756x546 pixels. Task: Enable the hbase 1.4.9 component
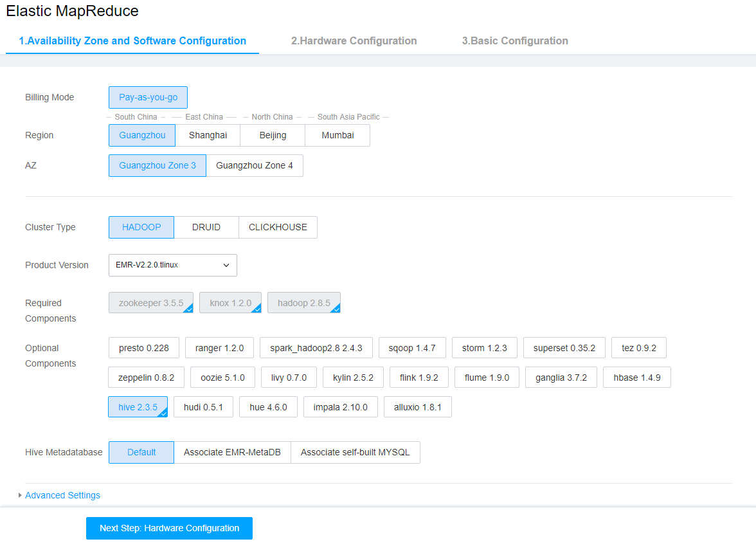[637, 378]
